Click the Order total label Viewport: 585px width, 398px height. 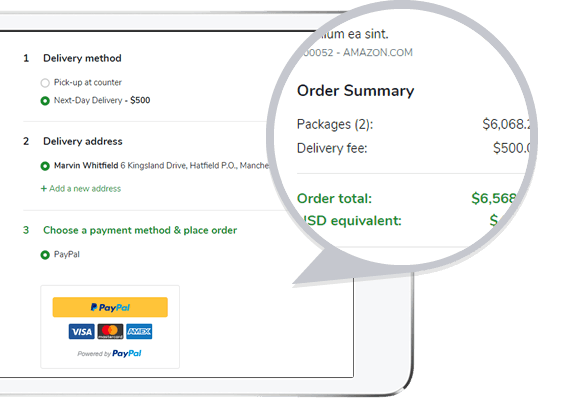(334, 198)
